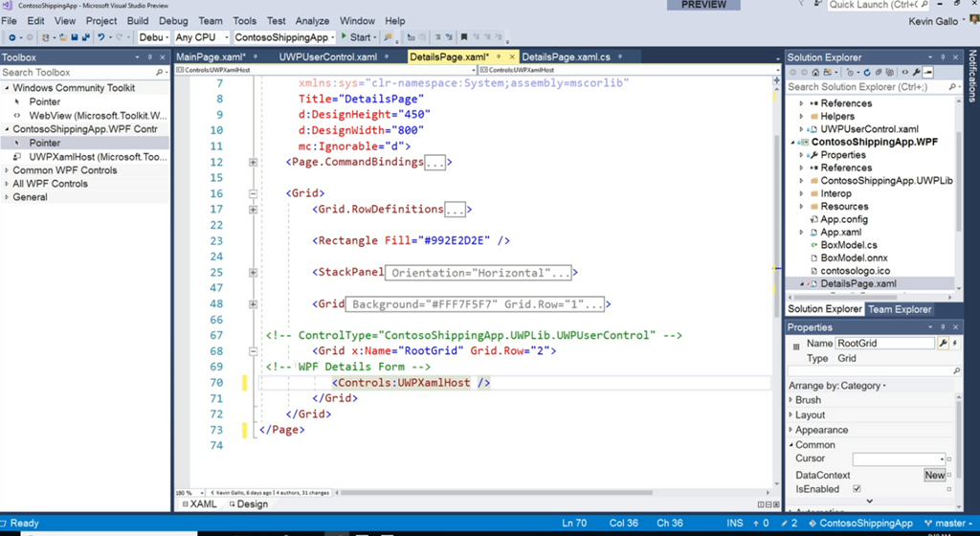
Task: Open the Solution Explorer Properties wrench icon
Action: (917, 72)
